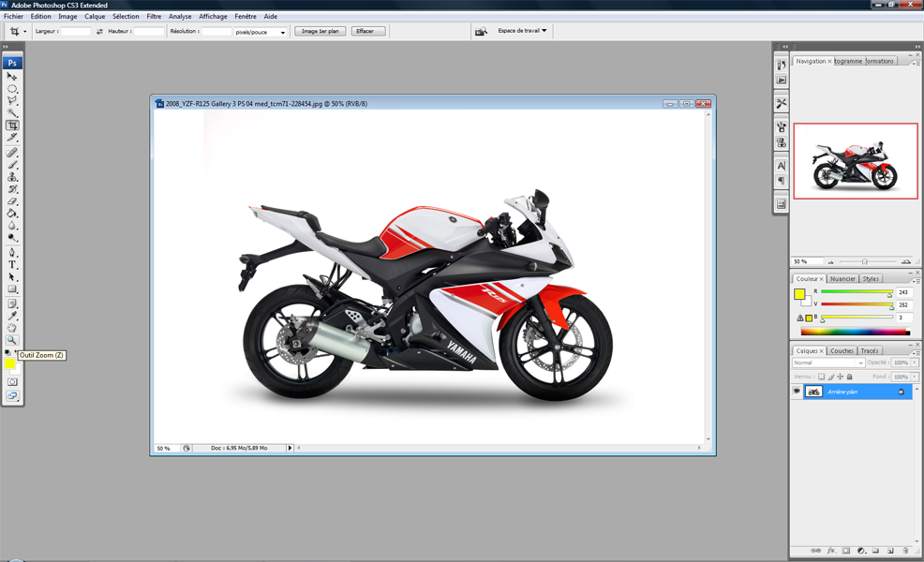Viewport: 924px width, 562px height.
Task: Switch to the Nuancier tab
Action: click(842, 278)
